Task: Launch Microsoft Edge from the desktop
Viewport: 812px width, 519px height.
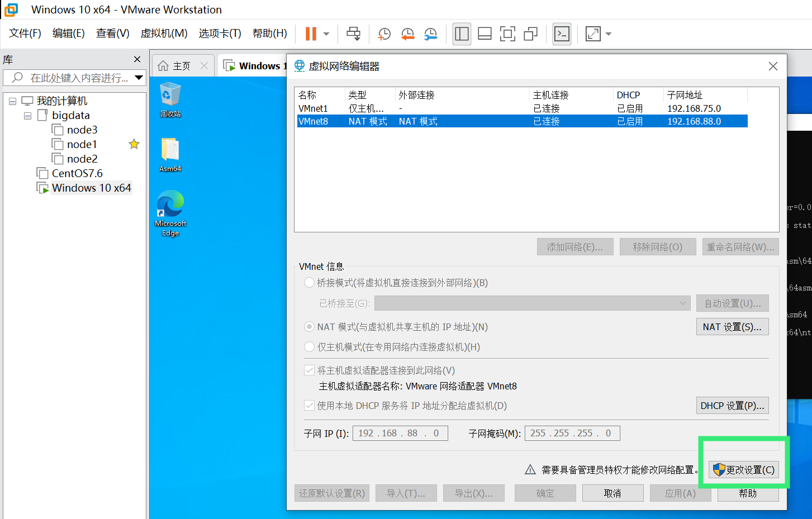Action: (x=170, y=213)
